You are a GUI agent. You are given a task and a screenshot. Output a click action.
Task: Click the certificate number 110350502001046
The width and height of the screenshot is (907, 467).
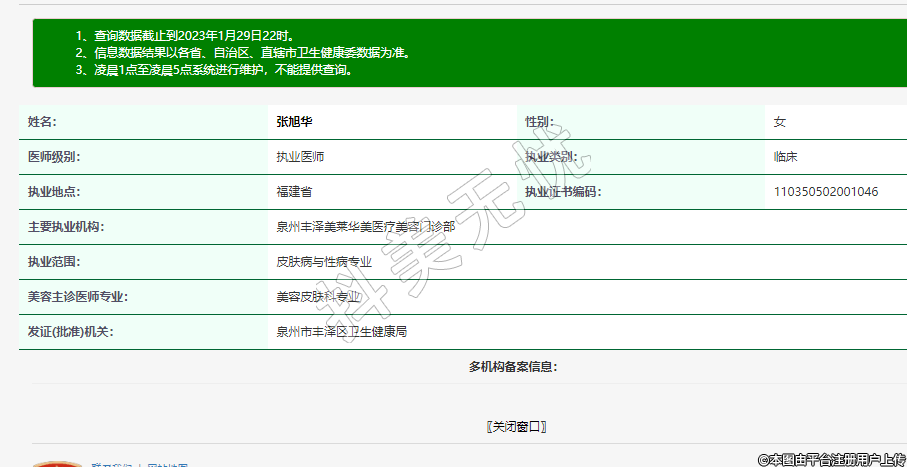(x=826, y=192)
